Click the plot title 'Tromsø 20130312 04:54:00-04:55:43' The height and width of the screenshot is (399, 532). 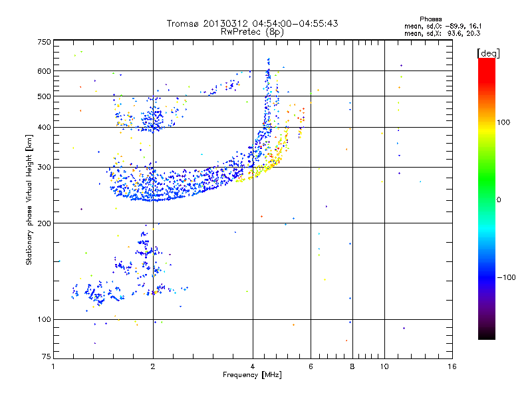point(252,23)
